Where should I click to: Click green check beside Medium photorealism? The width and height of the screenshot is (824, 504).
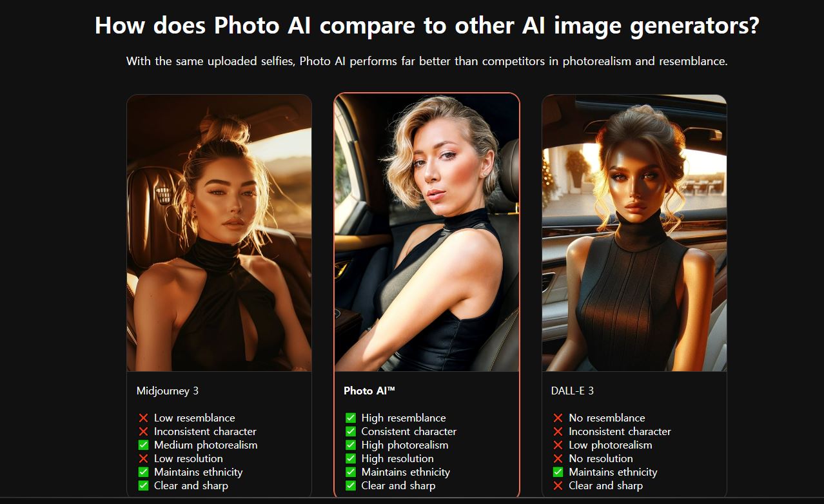[x=143, y=445]
